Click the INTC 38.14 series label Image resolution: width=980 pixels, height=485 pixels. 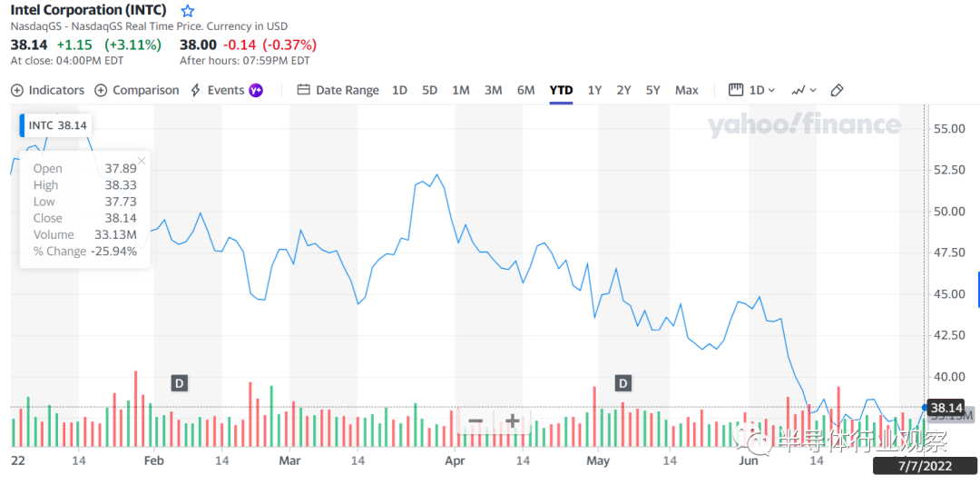pos(56,125)
